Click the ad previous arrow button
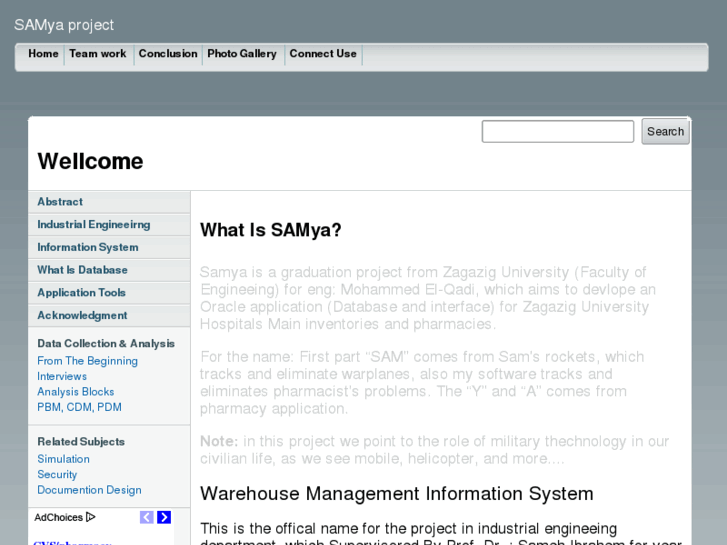727x545 pixels. click(x=147, y=517)
